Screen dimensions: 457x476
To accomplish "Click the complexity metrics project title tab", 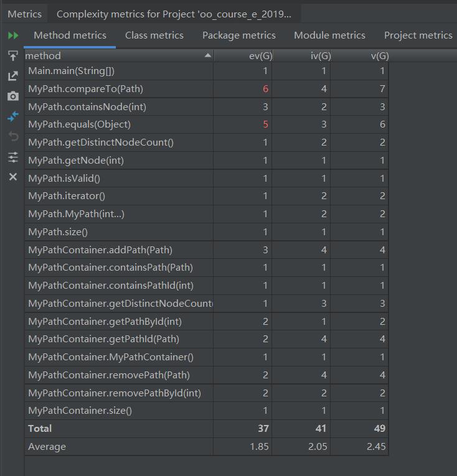I will pos(173,14).
